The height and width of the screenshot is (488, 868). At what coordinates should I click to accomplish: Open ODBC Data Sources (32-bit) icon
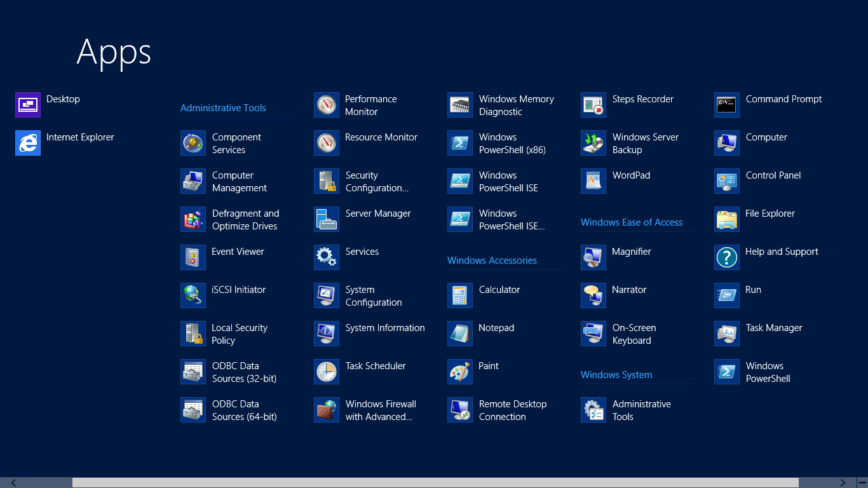pyautogui.click(x=193, y=372)
